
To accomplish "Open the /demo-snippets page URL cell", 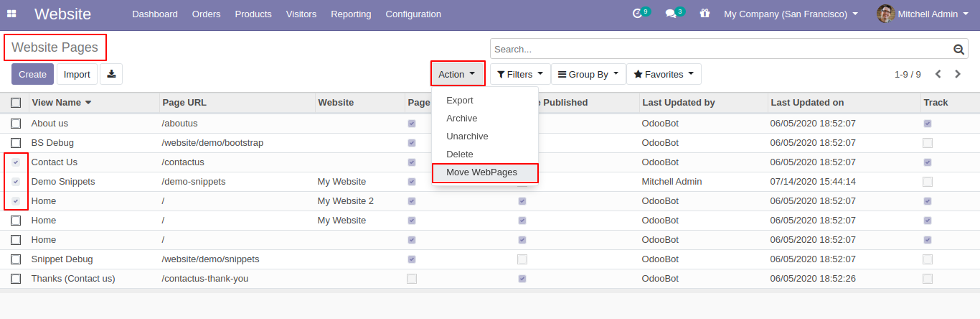I will click(194, 182).
